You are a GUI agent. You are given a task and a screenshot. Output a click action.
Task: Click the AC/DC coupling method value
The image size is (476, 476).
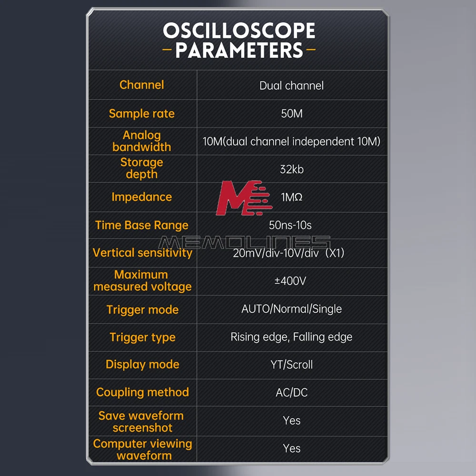click(x=291, y=393)
